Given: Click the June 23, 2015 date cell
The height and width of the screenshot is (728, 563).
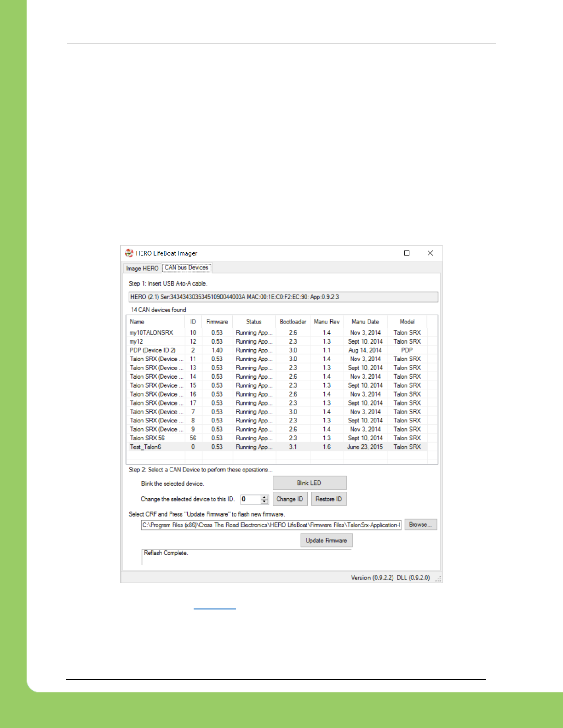Looking at the screenshot, I should [x=365, y=447].
